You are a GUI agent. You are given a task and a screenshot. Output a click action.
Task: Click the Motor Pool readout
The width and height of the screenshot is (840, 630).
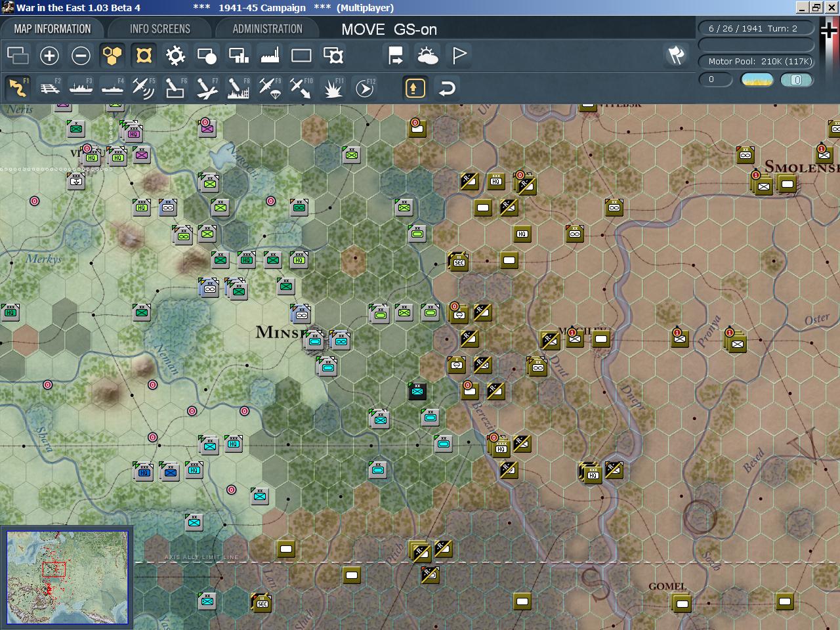coord(756,62)
